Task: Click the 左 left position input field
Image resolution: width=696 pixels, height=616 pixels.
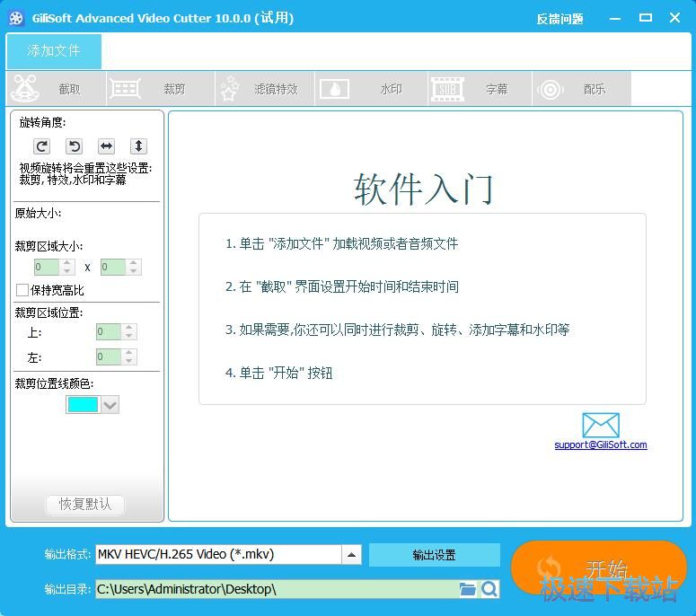Action: pos(109,356)
